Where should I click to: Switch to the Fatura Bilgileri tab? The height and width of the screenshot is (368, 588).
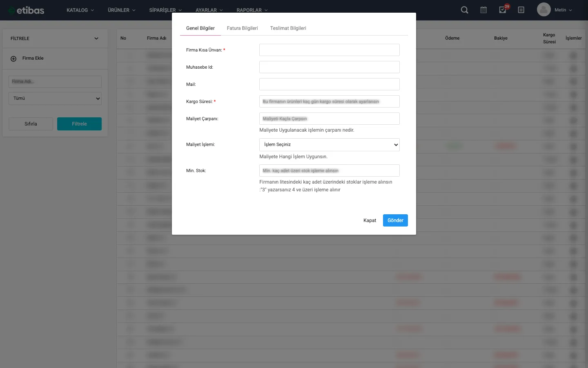click(242, 28)
